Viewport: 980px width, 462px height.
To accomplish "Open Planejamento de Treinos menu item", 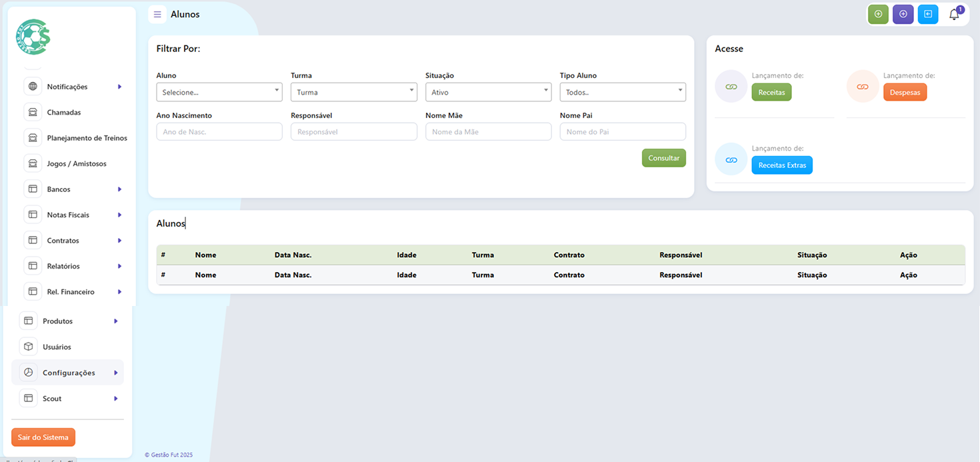I will click(87, 138).
